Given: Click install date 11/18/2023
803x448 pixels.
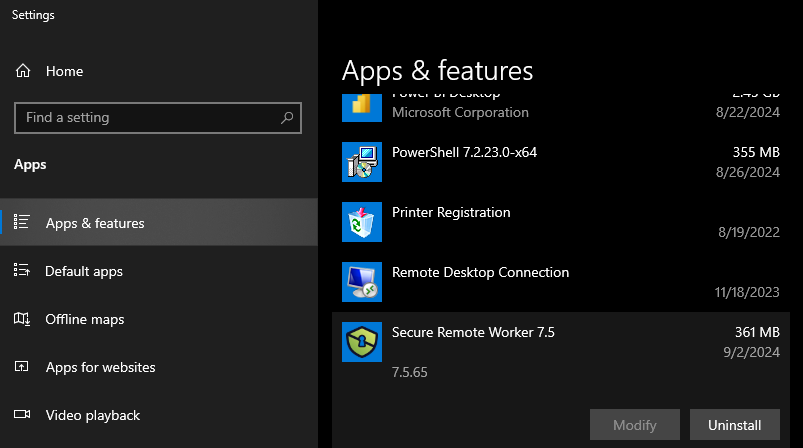Looking at the screenshot, I should click(x=747, y=292).
